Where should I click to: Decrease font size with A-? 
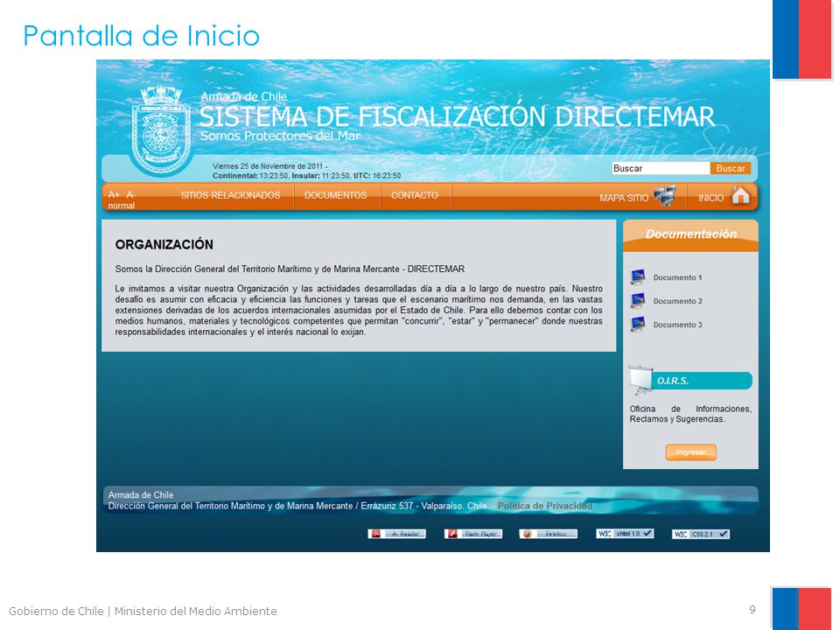click(x=130, y=194)
